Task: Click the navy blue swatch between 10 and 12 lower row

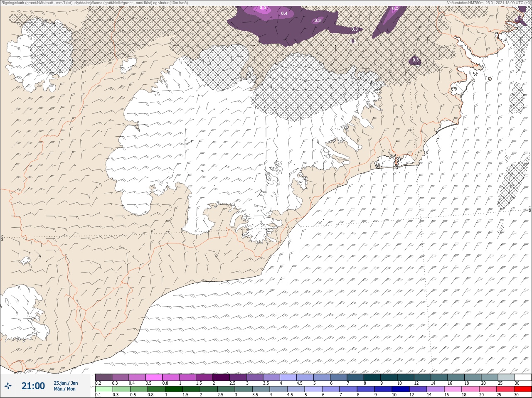Action: point(400,389)
